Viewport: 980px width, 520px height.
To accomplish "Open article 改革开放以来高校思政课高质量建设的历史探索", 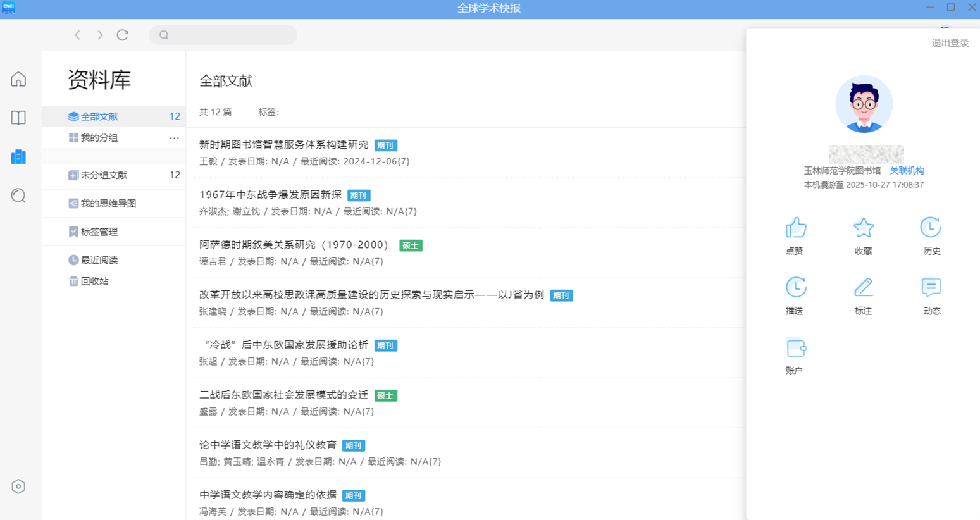I will click(x=371, y=295).
